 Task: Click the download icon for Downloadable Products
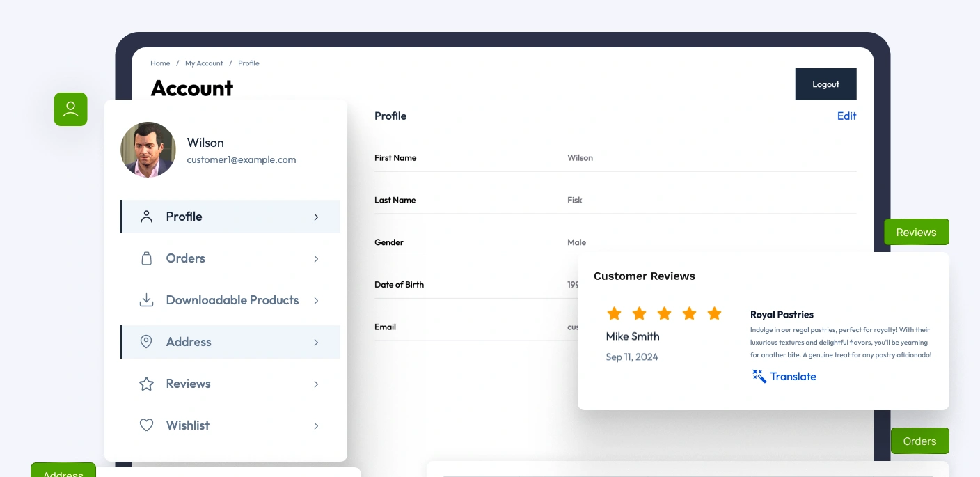tap(146, 300)
